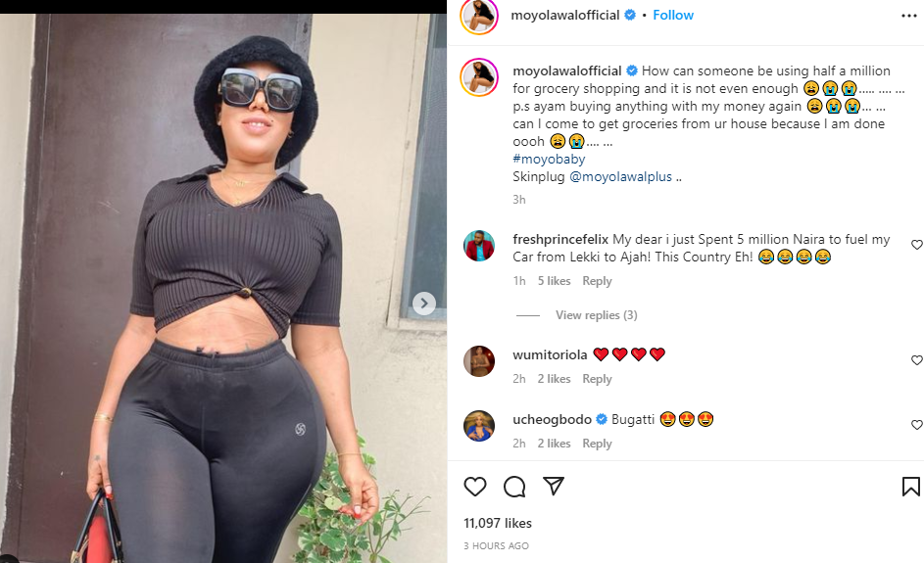Open the comment bubble icon

pos(514,487)
